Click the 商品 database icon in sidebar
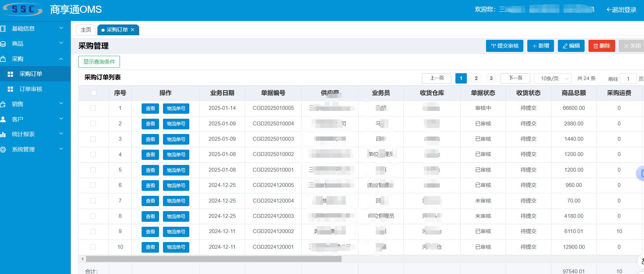Viewport: 644px width, 274px height. tap(3, 44)
